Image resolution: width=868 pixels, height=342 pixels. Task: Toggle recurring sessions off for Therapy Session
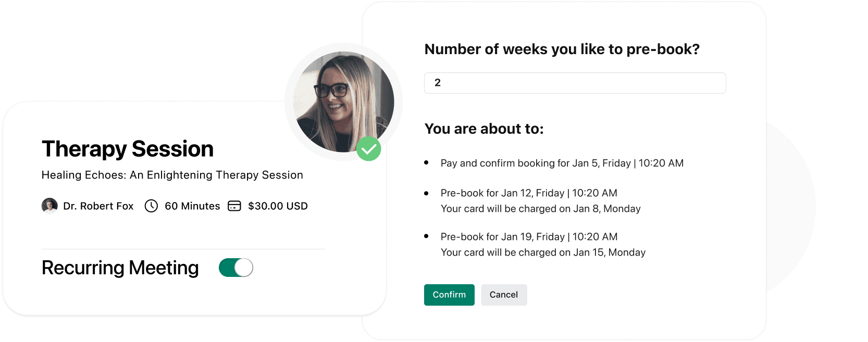(236, 267)
